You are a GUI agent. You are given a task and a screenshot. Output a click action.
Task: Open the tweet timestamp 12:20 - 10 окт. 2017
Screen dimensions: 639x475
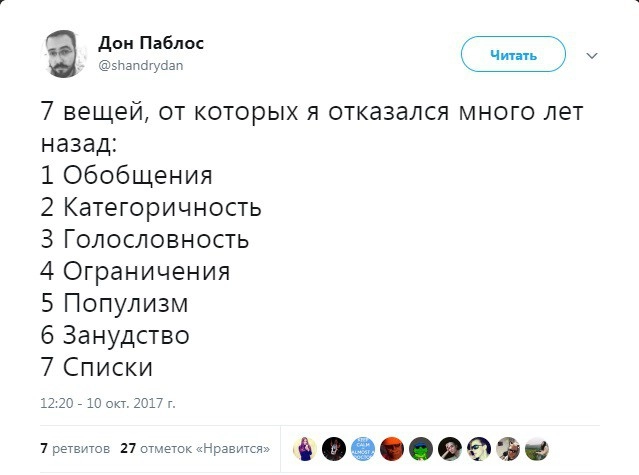(x=107, y=403)
